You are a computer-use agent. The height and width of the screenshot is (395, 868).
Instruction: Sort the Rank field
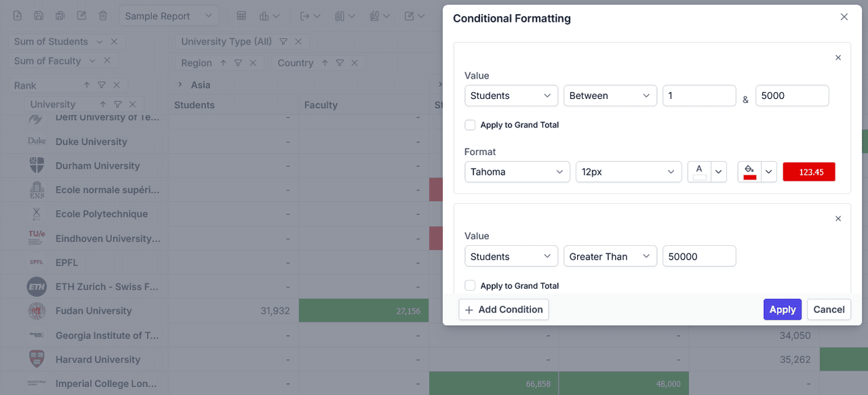pos(87,85)
